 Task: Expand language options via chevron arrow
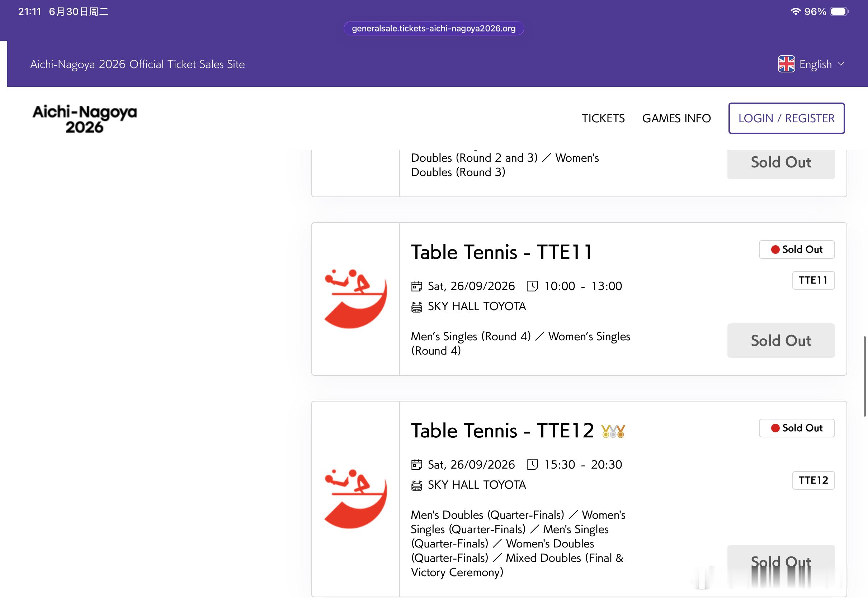click(x=841, y=64)
